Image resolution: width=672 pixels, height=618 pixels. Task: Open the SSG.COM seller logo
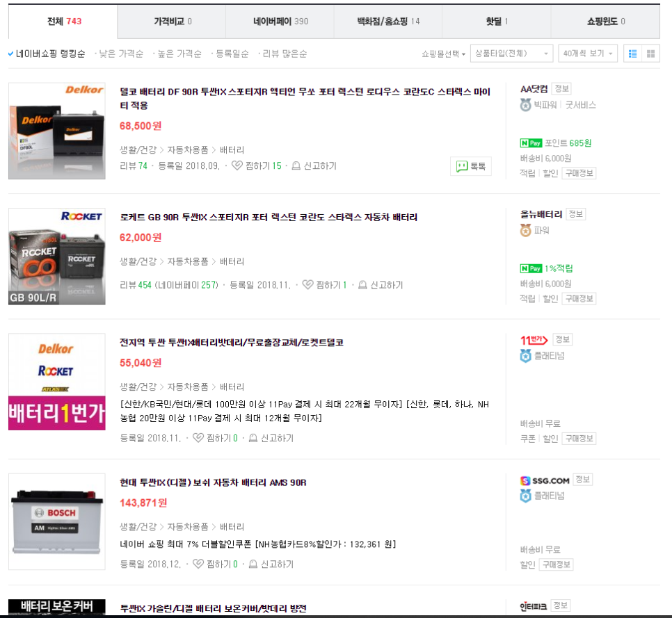(x=545, y=480)
